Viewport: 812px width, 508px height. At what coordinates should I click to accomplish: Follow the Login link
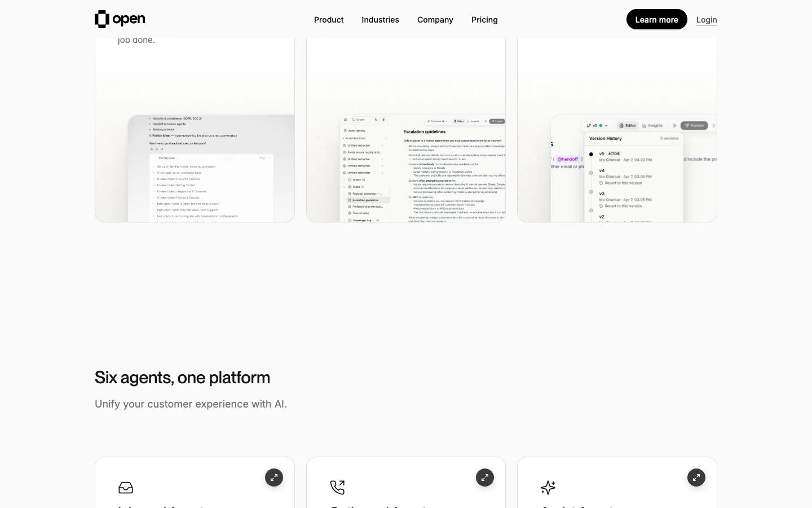click(x=707, y=20)
